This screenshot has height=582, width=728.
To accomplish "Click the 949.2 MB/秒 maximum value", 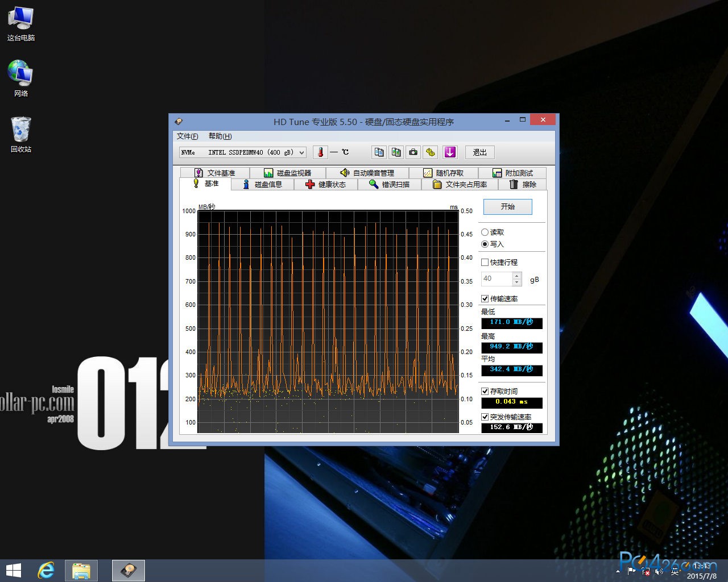I will click(x=512, y=347).
